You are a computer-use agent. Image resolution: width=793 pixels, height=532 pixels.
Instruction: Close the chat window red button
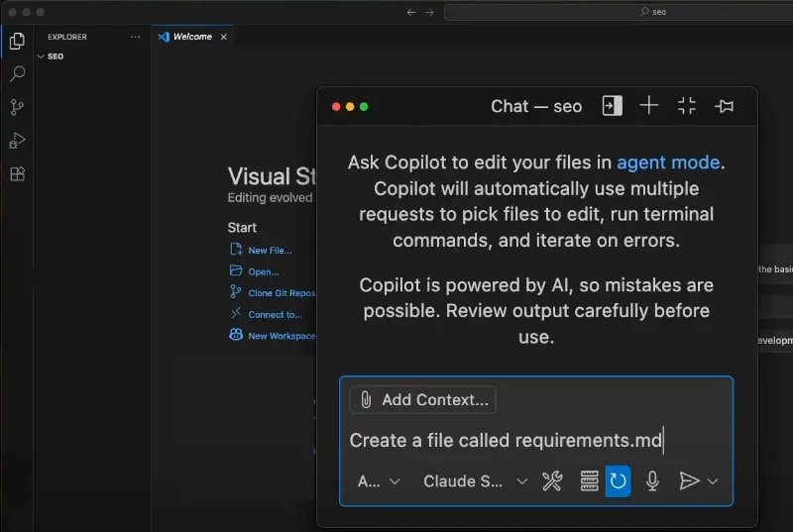coord(336,107)
